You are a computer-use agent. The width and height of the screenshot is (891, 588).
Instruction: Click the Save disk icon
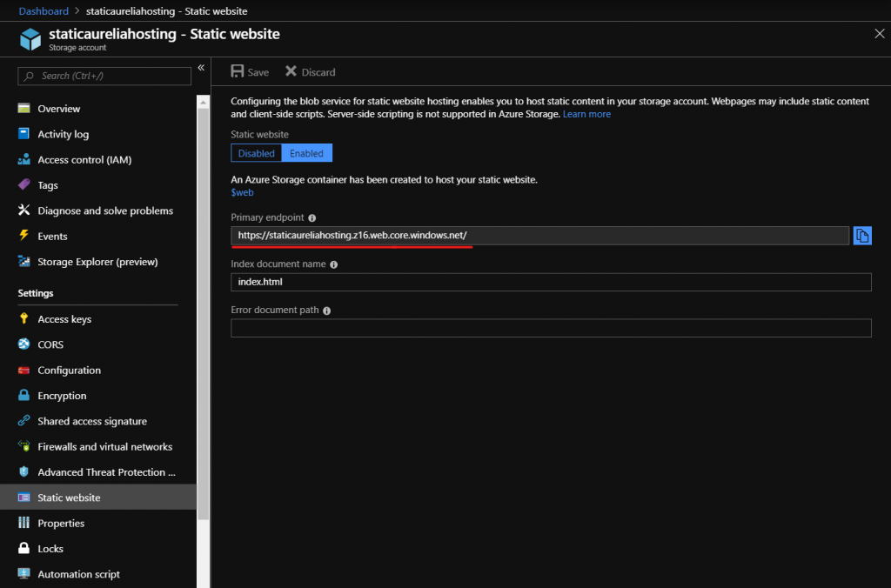(x=237, y=72)
